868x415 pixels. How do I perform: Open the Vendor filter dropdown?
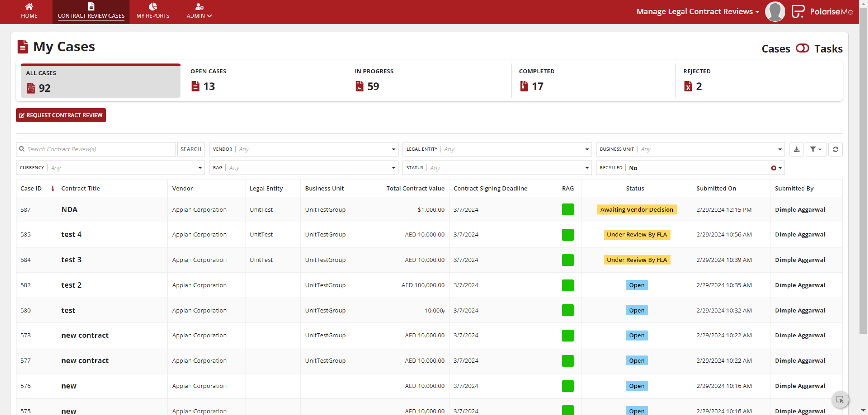point(304,149)
